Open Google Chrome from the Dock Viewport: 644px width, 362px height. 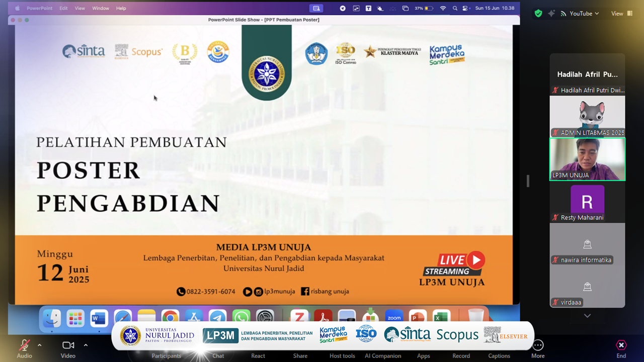tap(170, 317)
